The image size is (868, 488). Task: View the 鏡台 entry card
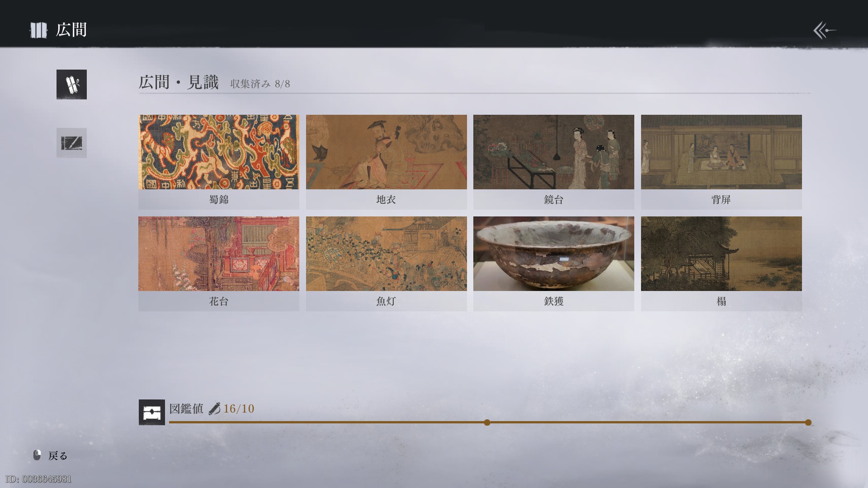554,162
